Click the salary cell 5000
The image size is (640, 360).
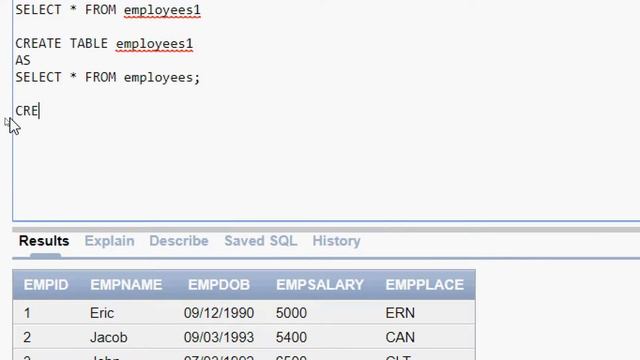click(x=291, y=313)
